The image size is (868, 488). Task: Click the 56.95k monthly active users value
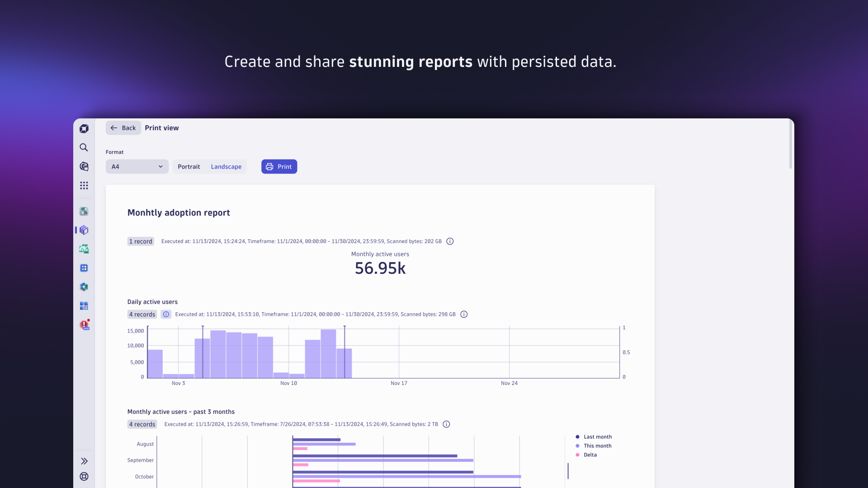(x=380, y=268)
